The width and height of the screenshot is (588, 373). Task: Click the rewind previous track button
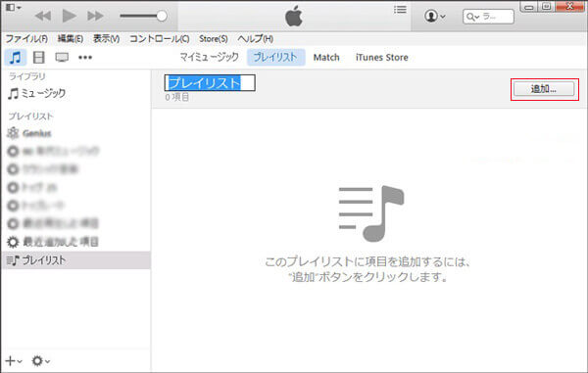click(x=43, y=16)
